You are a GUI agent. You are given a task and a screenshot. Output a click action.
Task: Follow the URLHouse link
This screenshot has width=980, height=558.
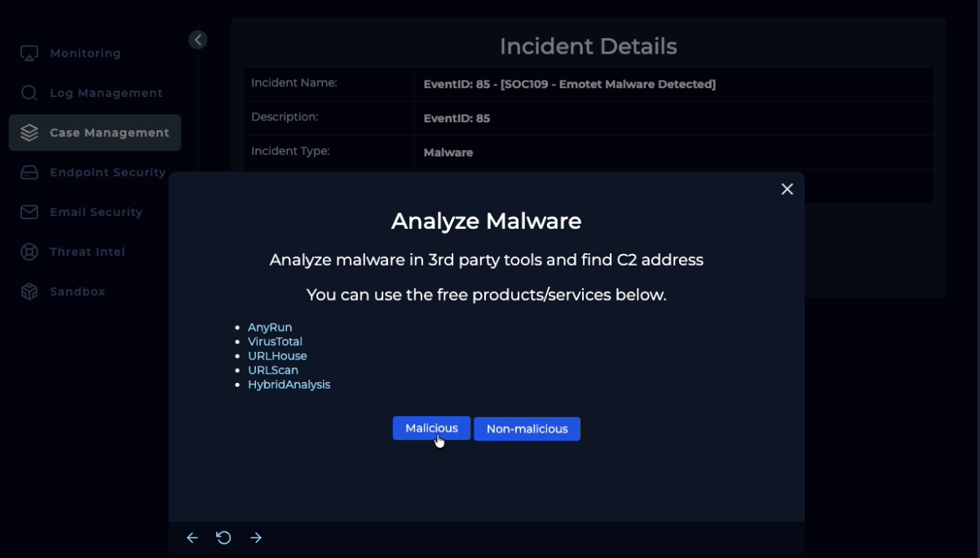click(277, 356)
